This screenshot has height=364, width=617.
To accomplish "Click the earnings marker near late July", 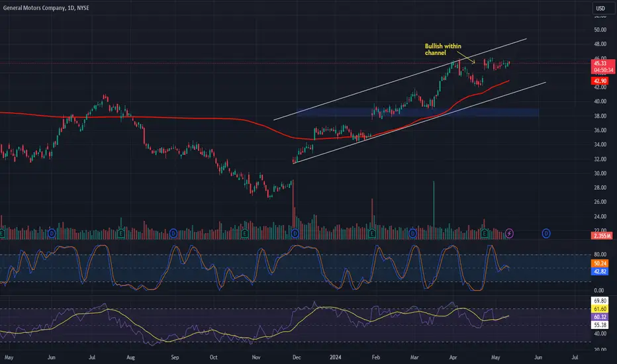I will click(121, 234).
